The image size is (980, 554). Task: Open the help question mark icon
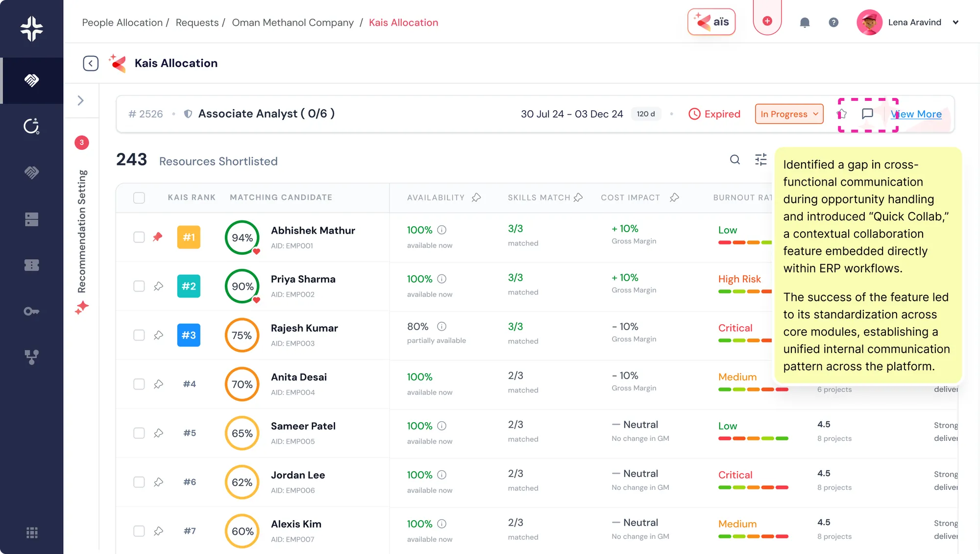[833, 23]
